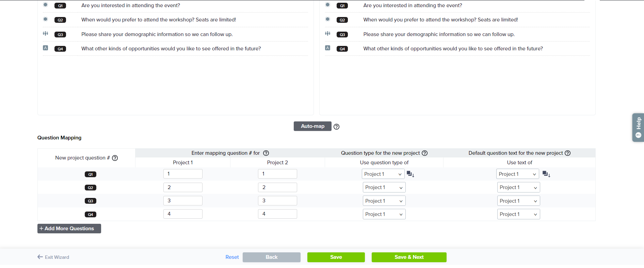Click Exit Wizard link

(x=53, y=257)
